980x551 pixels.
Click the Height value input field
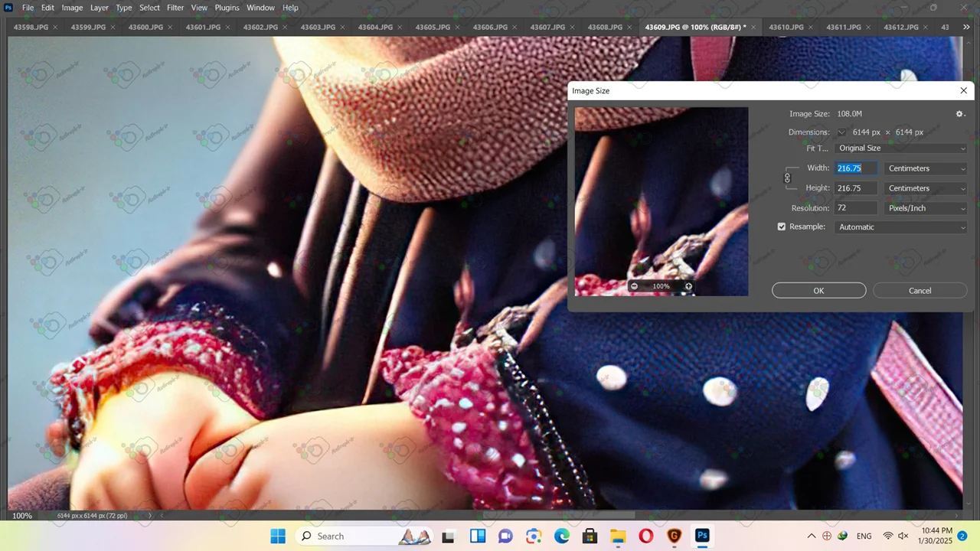[856, 188]
